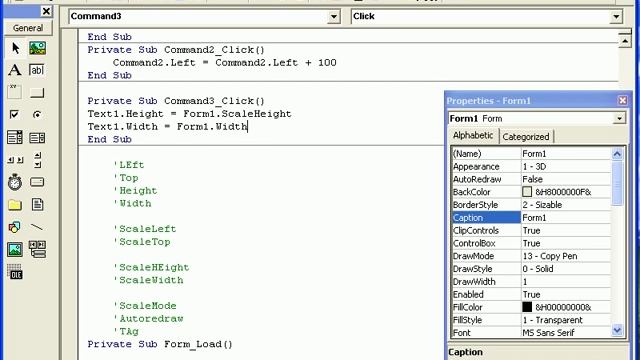Image resolution: width=640 pixels, height=360 pixels.
Task: Select the ControlBox property row
Action: pyautogui.click(x=531, y=243)
